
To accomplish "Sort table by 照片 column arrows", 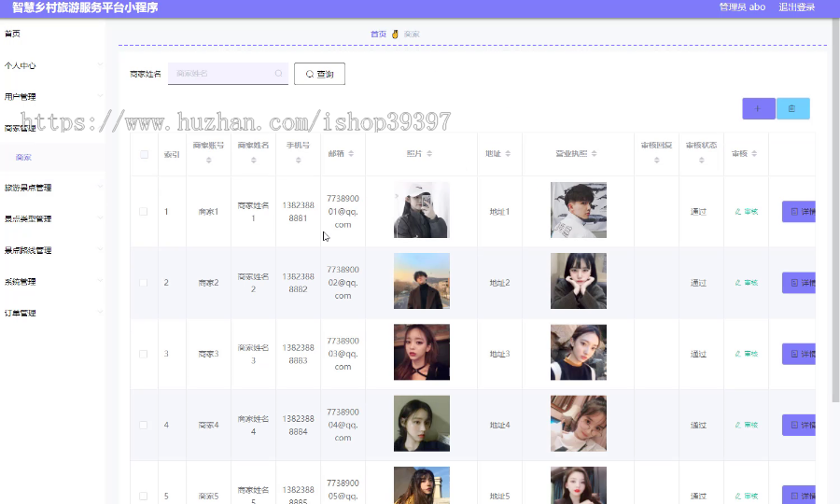I will [429, 154].
